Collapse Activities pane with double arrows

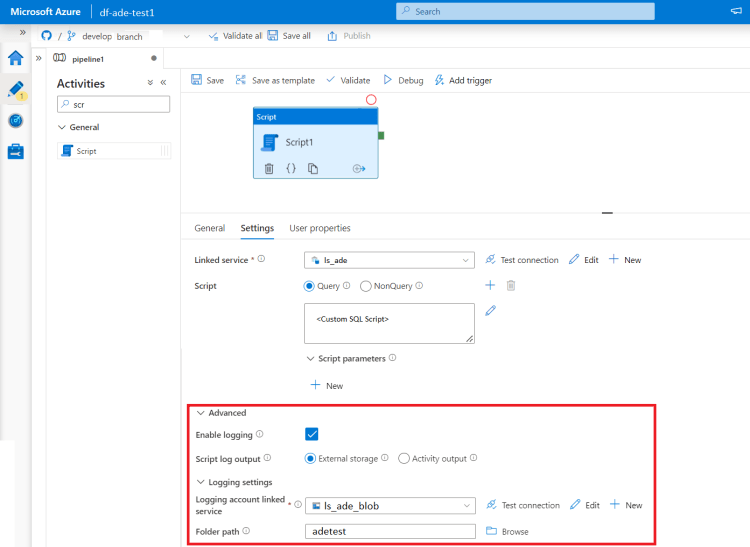(163, 82)
